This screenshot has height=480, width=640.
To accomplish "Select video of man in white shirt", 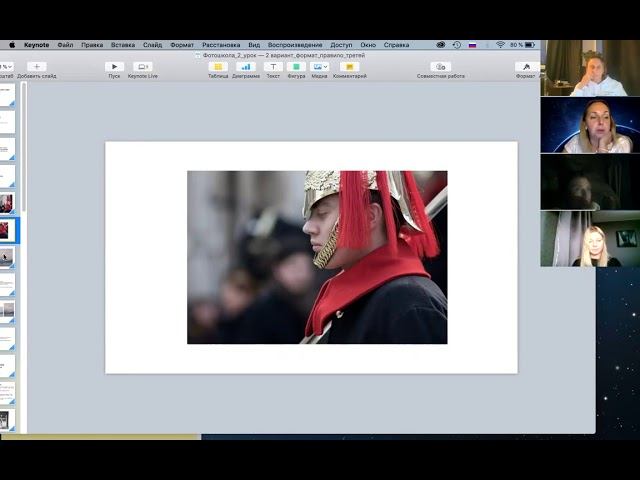I will coord(590,68).
